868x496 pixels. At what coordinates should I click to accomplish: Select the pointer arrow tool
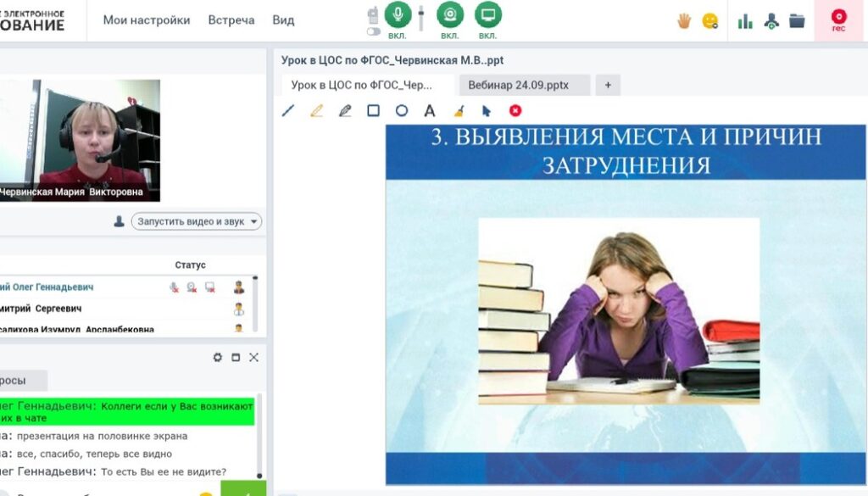[487, 111]
